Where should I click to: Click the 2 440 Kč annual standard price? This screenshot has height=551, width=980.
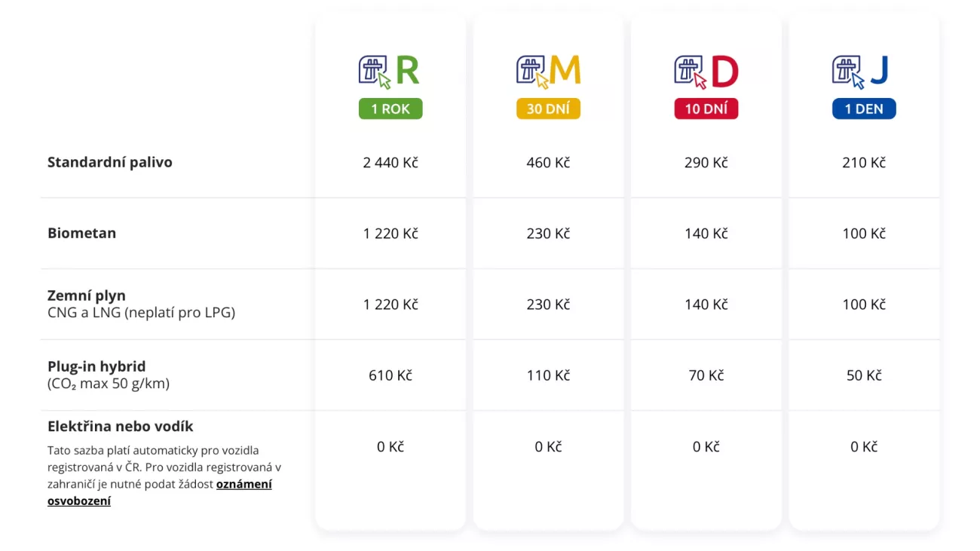[x=390, y=162]
